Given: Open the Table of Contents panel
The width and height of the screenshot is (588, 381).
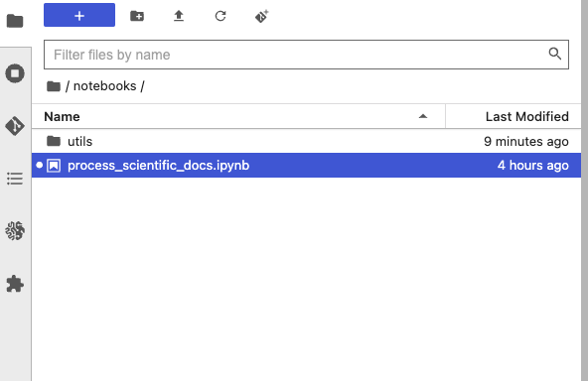Looking at the screenshot, I should 15,179.
